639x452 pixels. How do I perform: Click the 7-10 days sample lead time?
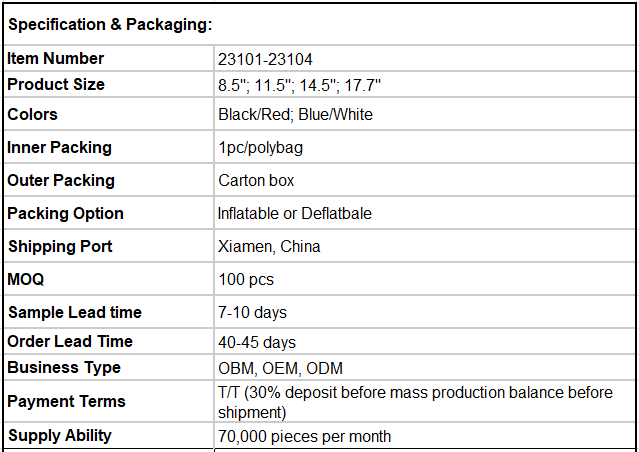[x=252, y=313]
